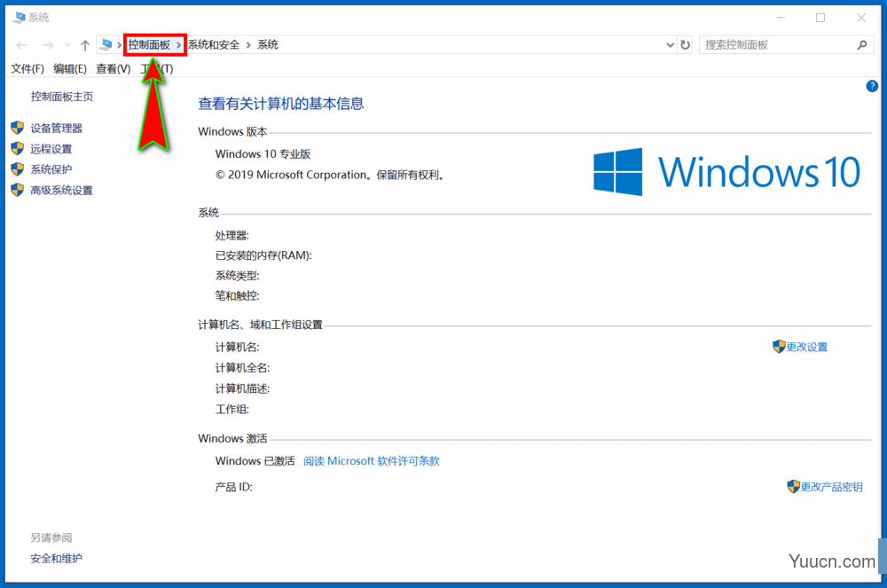
Task: Open 设备管理器 link
Action: pyautogui.click(x=57, y=129)
